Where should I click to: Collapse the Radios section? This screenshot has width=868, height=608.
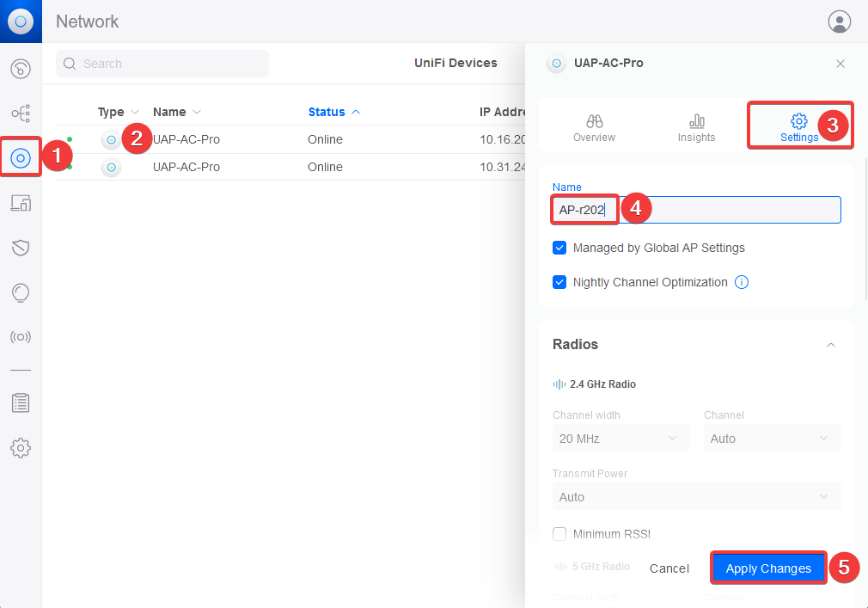(830, 345)
